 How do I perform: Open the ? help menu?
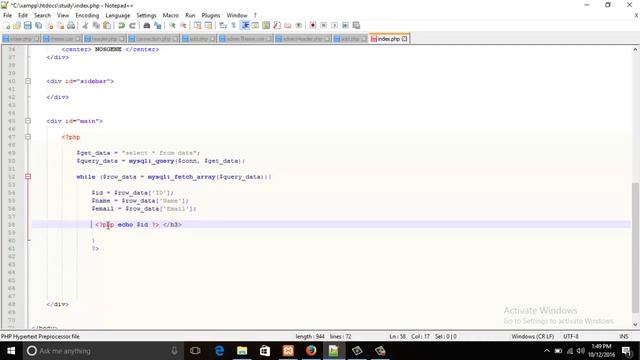[255, 15]
